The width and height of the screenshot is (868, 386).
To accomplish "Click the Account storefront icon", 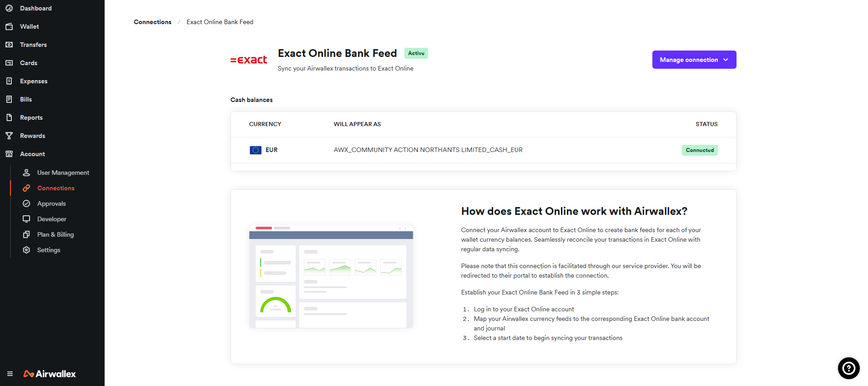I will [9, 154].
